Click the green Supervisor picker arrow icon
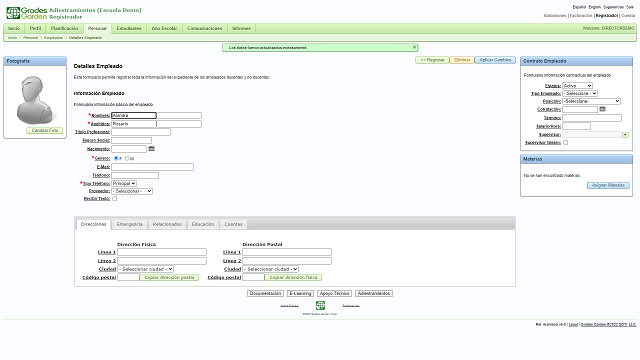The image size is (640, 360). click(x=625, y=134)
